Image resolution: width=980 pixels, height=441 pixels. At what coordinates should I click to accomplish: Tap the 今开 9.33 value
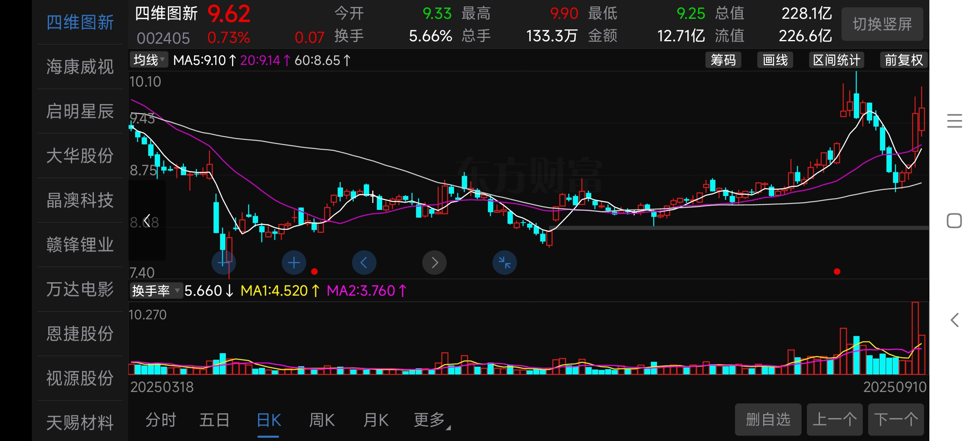pyautogui.click(x=437, y=13)
